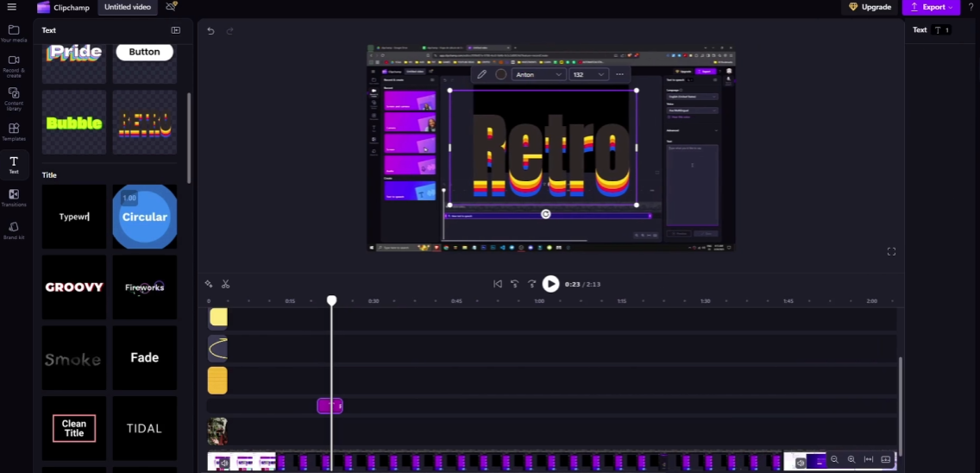
Task: Add the Typewriter title style
Action: click(x=73, y=217)
